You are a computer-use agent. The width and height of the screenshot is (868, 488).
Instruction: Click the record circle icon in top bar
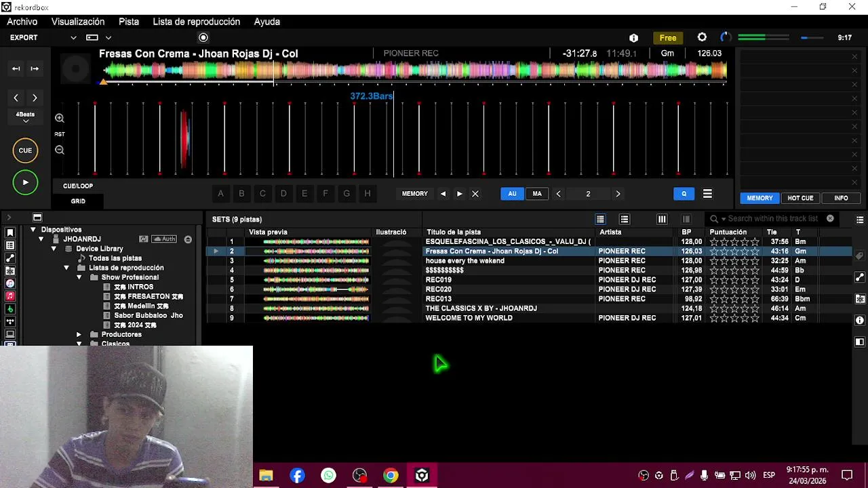point(203,38)
